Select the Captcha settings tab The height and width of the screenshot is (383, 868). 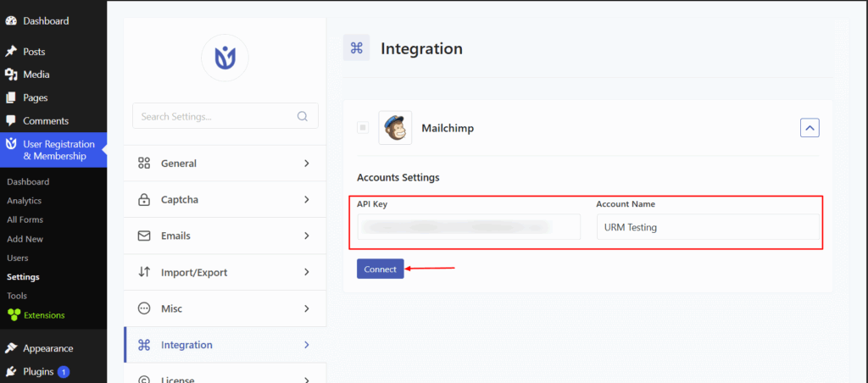point(225,199)
